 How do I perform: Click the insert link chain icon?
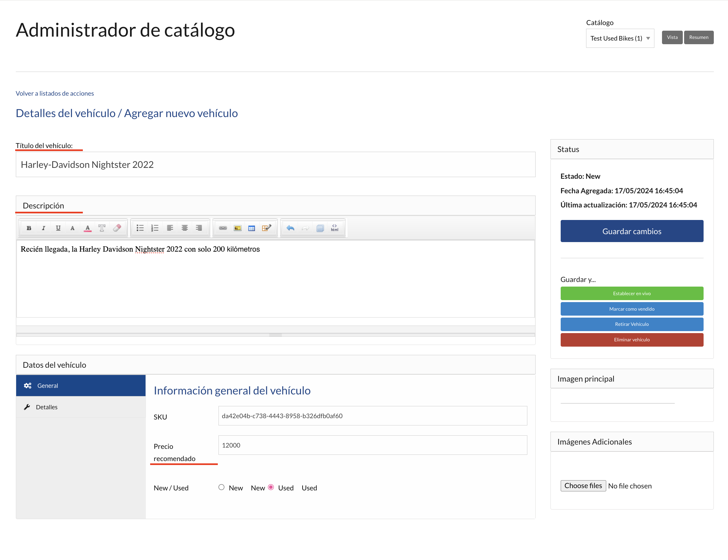point(223,228)
